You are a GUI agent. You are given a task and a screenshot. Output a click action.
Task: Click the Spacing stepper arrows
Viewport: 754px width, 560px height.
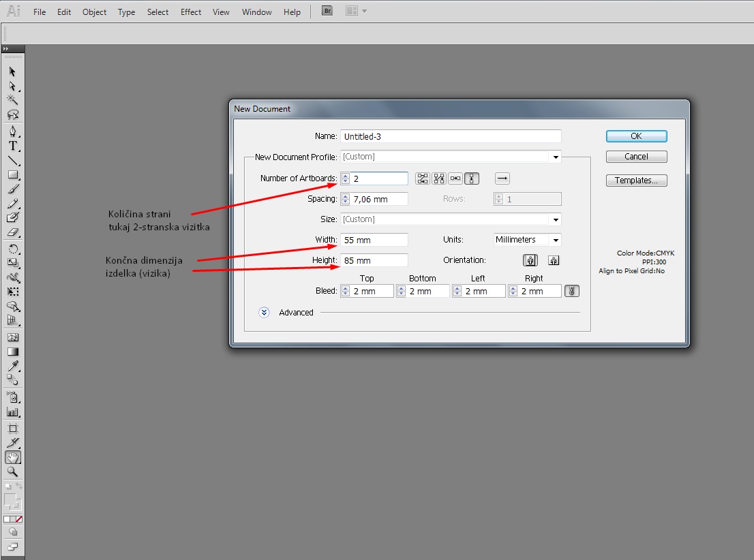345,199
